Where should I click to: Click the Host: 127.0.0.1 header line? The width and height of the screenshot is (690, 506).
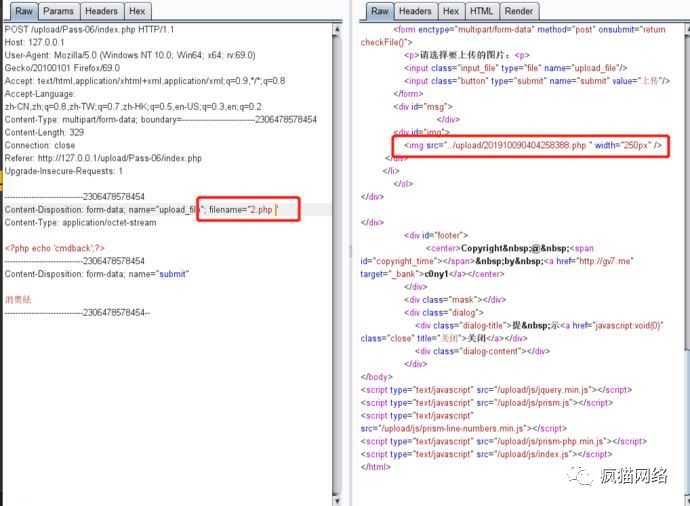[34, 42]
